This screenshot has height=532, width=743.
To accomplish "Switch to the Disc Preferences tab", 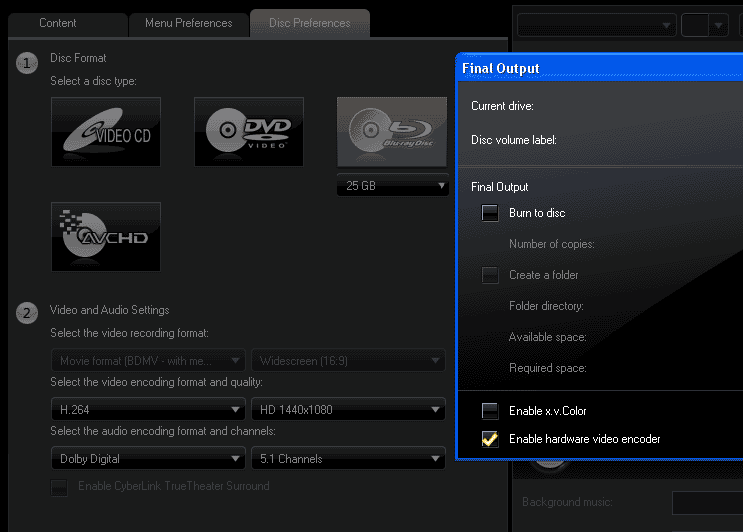I will point(310,23).
